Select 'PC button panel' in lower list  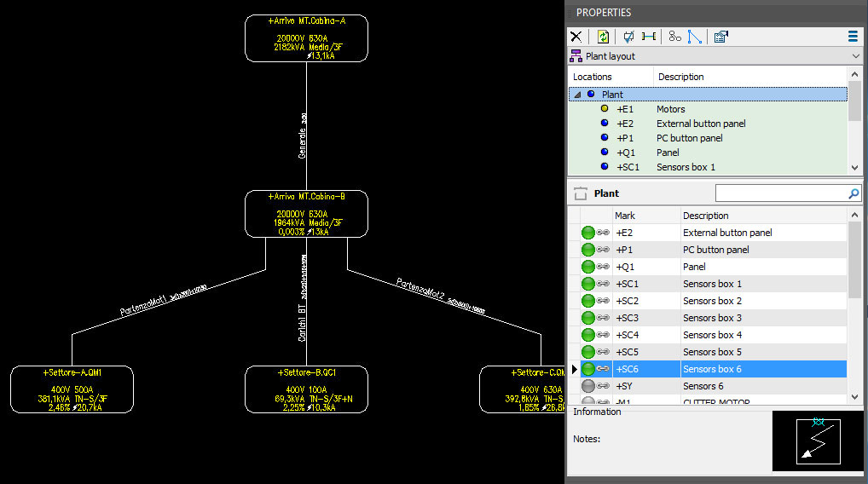click(763, 250)
